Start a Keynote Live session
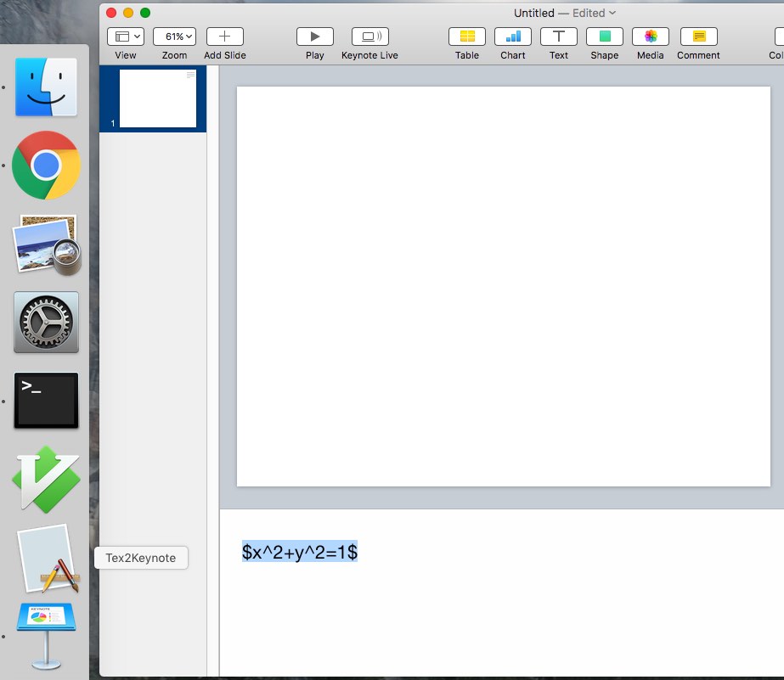This screenshot has height=680, width=784. tap(369, 37)
